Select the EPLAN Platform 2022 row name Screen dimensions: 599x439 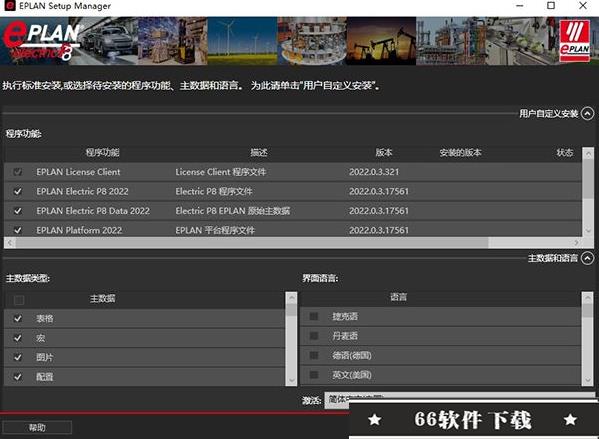pyautogui.click(x=79, y=230)
